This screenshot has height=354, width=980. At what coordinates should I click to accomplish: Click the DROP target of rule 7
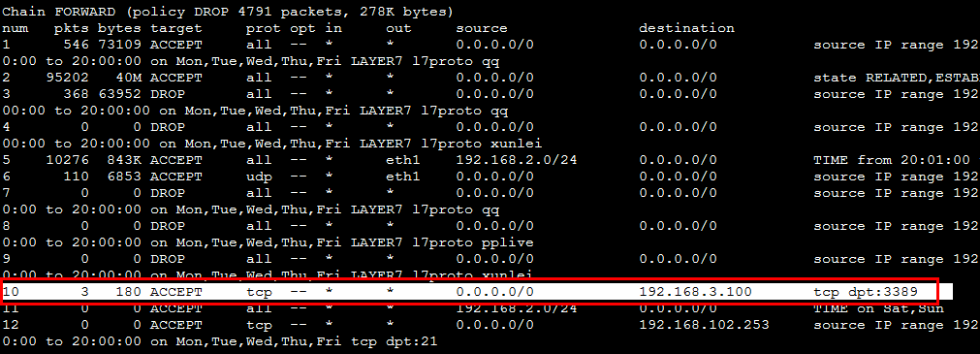[x=168, y=193]
